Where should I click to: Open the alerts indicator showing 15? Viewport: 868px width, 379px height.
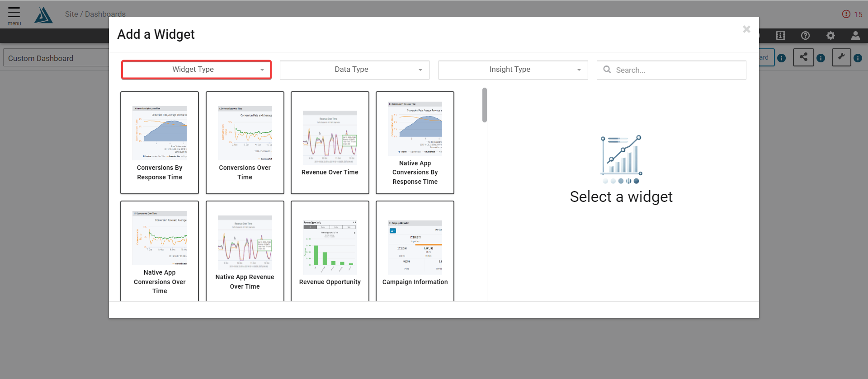[852, 14]
